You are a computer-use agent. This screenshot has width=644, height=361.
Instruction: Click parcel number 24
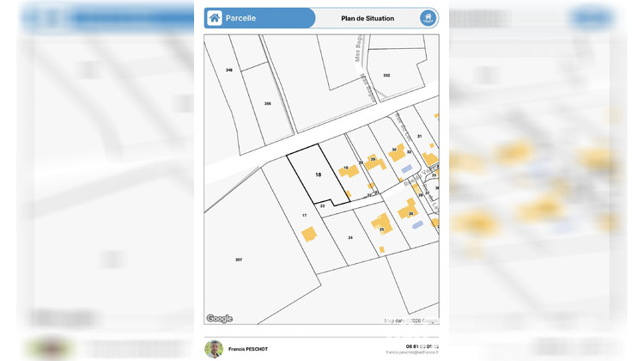point(350,237)
